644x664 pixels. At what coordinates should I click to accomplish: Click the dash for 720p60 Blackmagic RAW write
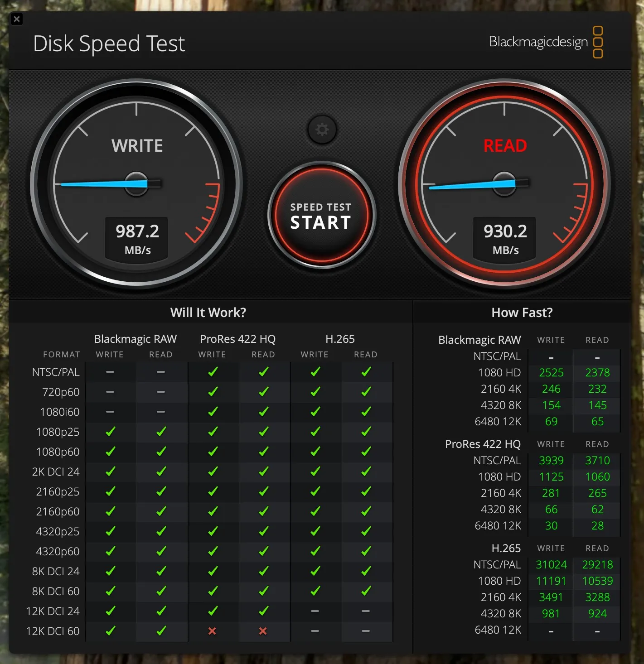click(x=109, y=392)
